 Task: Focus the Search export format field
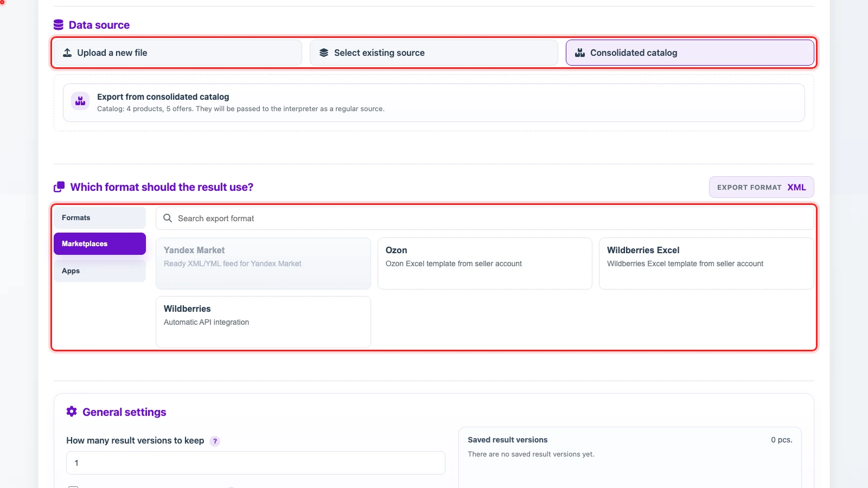[485, 218]
